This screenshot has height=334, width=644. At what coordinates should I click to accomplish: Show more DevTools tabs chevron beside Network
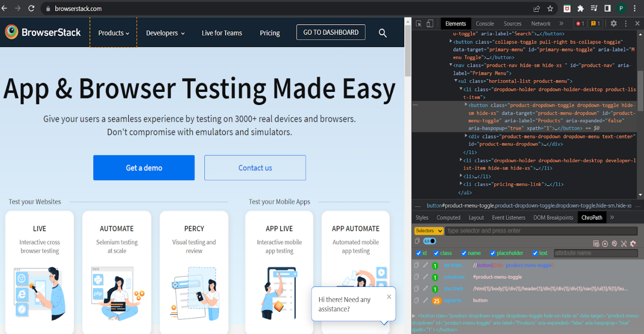561,23
